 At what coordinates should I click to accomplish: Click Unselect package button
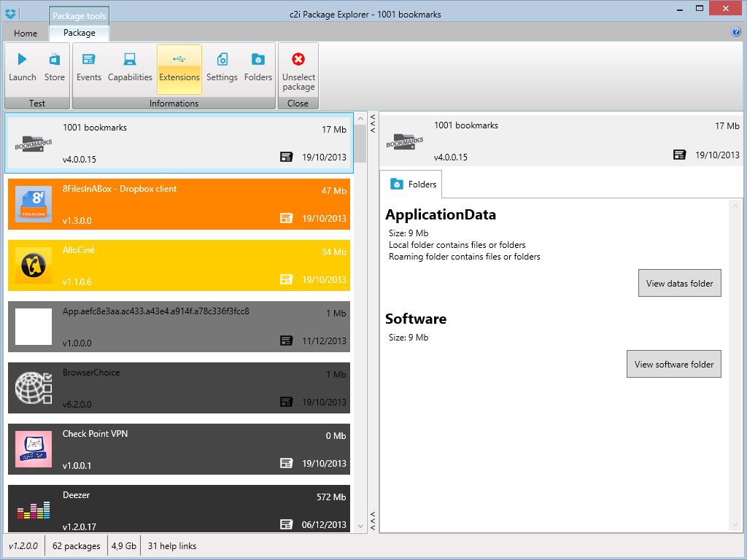pyautogui.click(x=298, y=70)
